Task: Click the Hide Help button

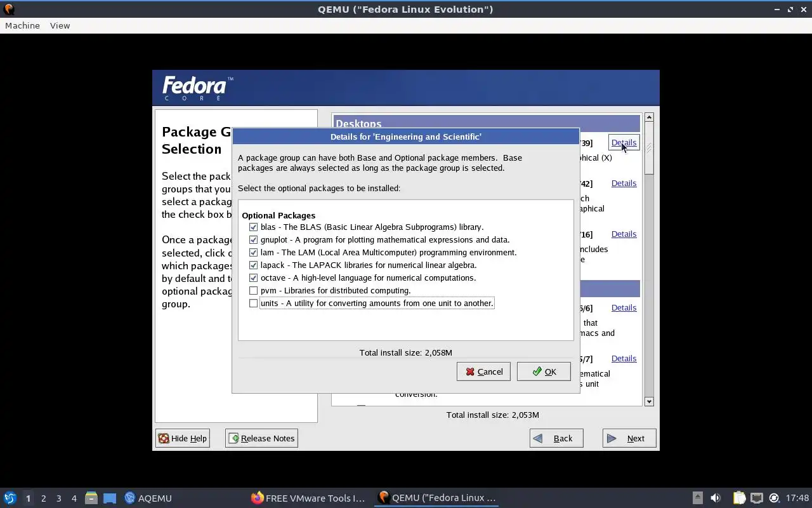Action: 183,438
